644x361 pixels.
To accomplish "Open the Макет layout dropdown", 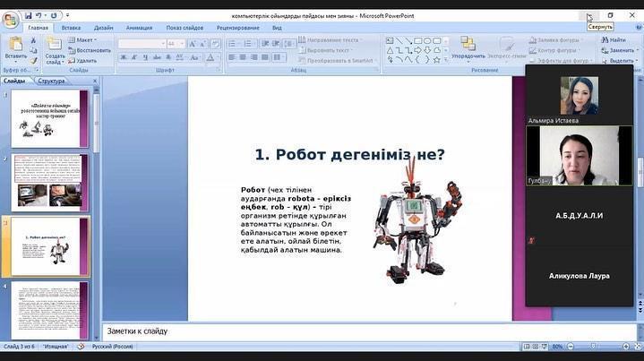I will [x=85, y=39].
